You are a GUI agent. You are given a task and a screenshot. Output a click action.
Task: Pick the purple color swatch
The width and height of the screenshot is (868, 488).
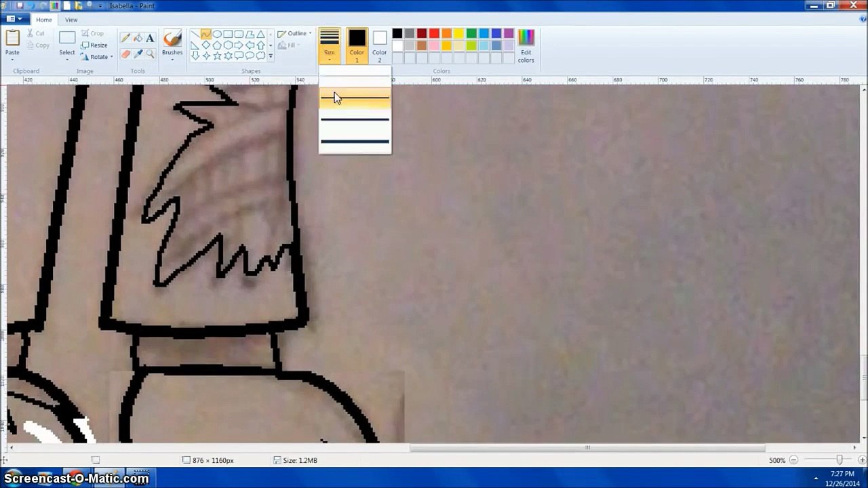509,34
